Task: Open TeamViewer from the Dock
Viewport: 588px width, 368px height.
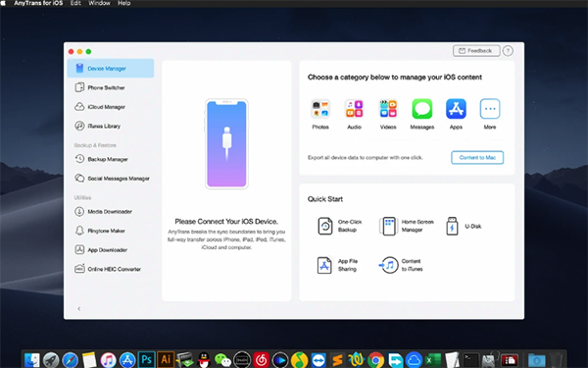Action: [318, 360]
